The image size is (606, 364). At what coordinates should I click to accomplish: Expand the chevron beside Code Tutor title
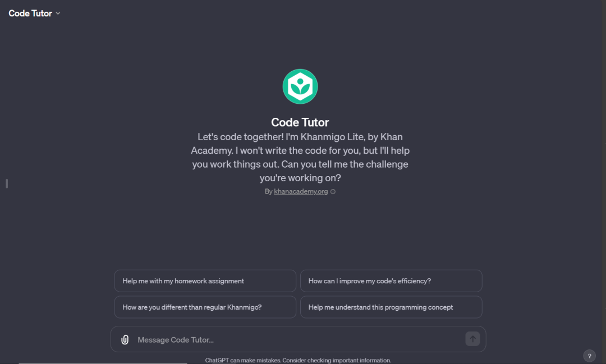coord(58,13)
